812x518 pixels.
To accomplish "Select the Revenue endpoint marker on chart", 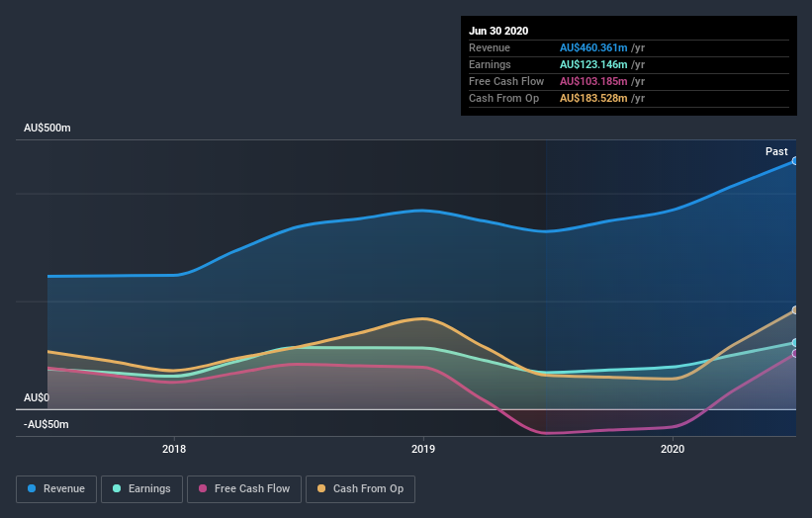I will click(x=794, y=161).
